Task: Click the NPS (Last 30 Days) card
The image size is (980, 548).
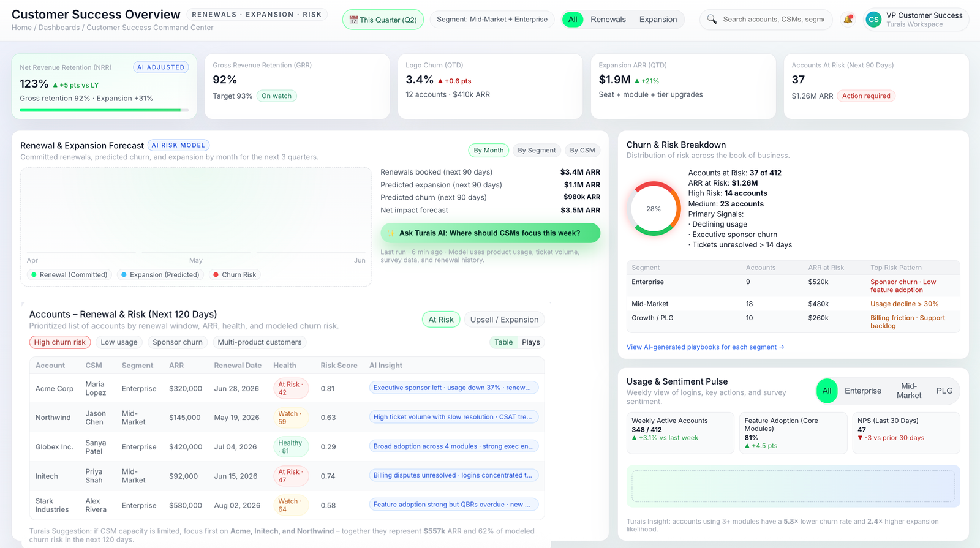Action: coord(906,433)
